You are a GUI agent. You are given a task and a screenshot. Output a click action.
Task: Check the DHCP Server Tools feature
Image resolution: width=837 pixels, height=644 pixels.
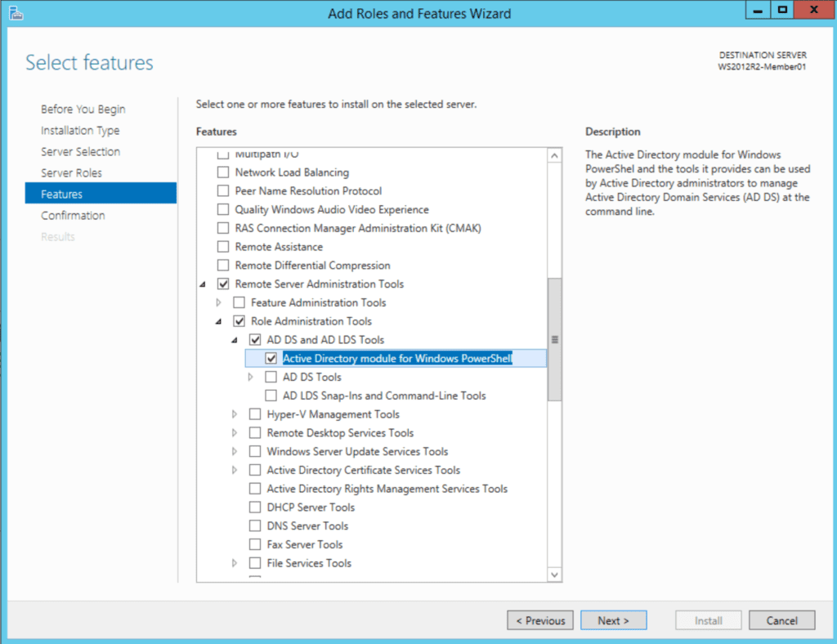coord(254,507)
